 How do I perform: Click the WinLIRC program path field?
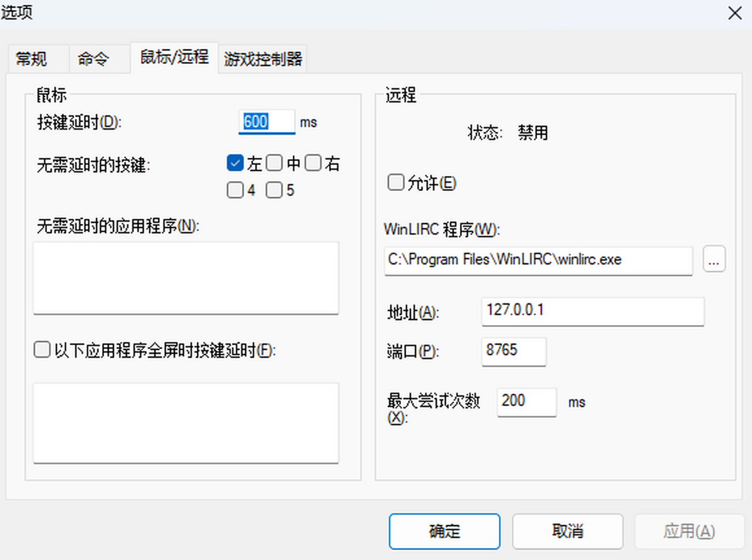(x=538, y=260)
